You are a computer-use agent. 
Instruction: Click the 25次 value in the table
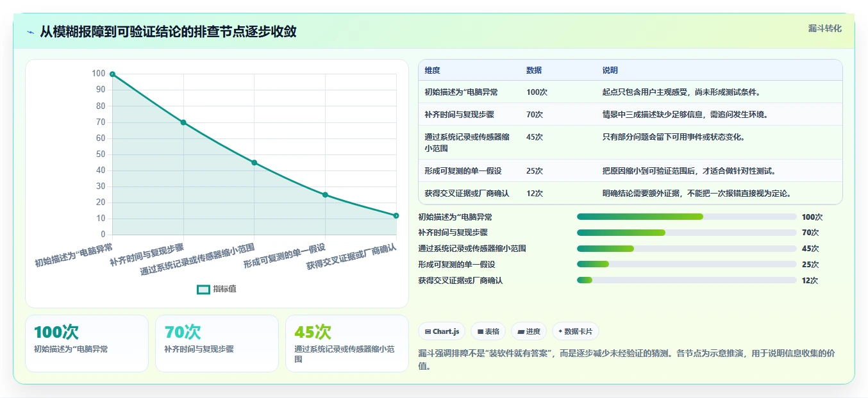point(535,171)
